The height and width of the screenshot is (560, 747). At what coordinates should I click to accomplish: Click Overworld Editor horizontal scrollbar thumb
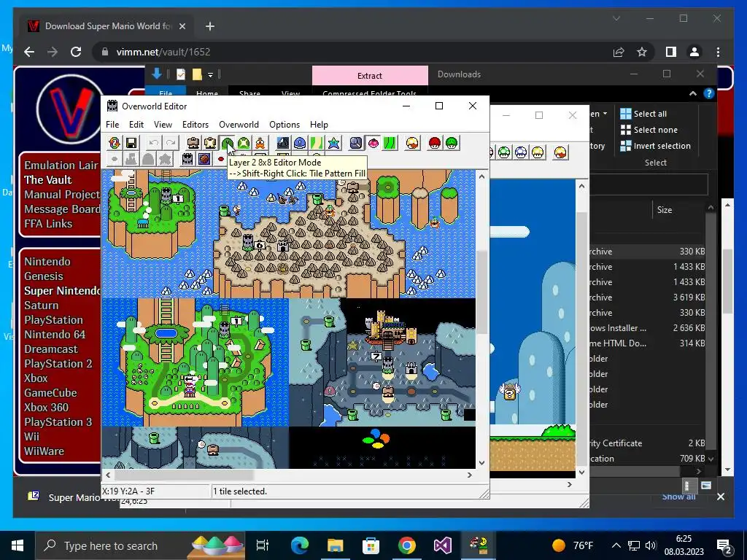coord(183,475)
